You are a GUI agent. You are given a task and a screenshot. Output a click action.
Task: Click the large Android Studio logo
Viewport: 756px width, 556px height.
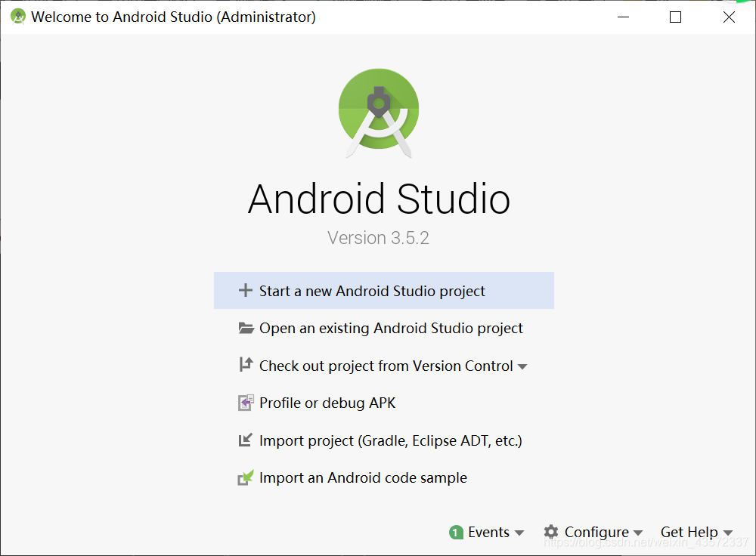click(x=379, y=113)
